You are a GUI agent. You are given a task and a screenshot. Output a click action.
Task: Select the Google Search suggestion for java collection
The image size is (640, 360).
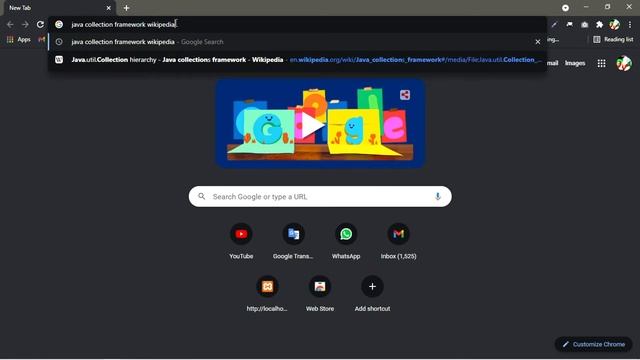(x=297, y=42)
